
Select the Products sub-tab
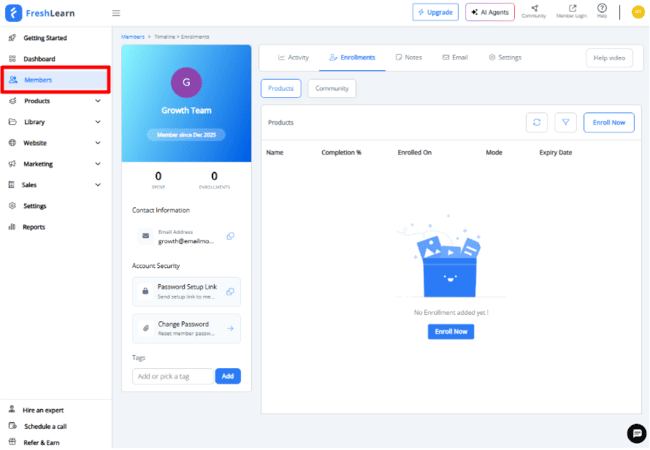281,88
